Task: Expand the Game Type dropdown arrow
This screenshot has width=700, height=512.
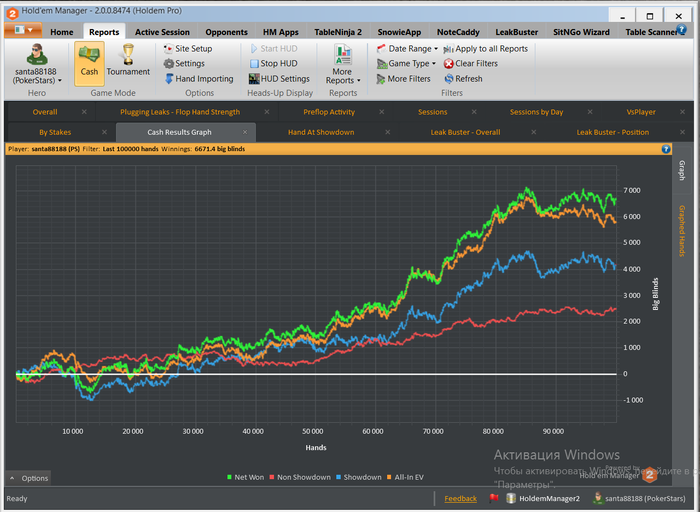Action: [x=433, y=63]
